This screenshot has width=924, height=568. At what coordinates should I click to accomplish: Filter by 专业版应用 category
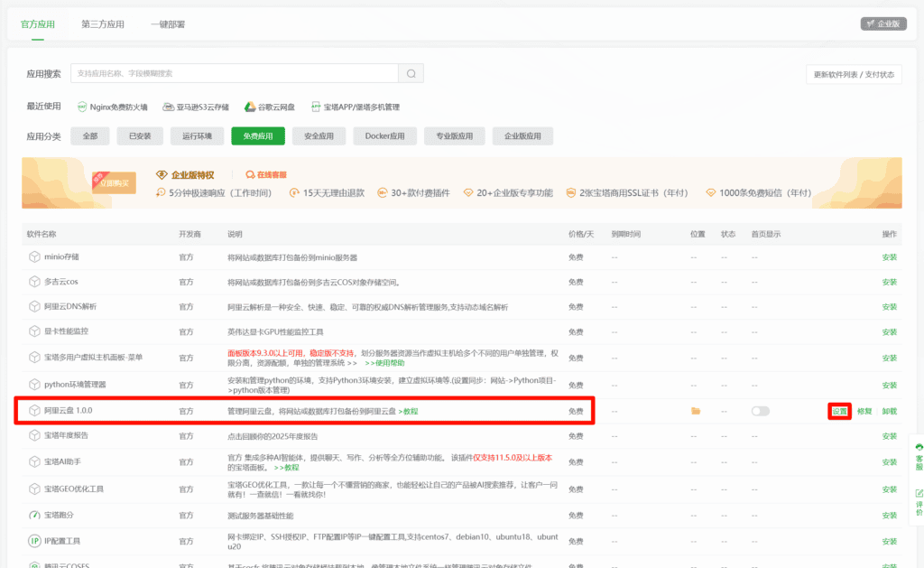[x=455, y=135]
